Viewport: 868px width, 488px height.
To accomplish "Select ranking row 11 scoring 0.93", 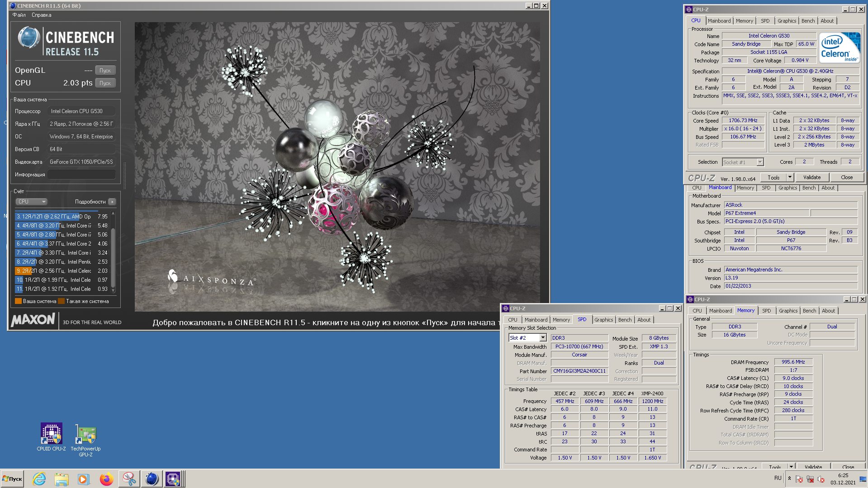I will (x=62, y=289).
